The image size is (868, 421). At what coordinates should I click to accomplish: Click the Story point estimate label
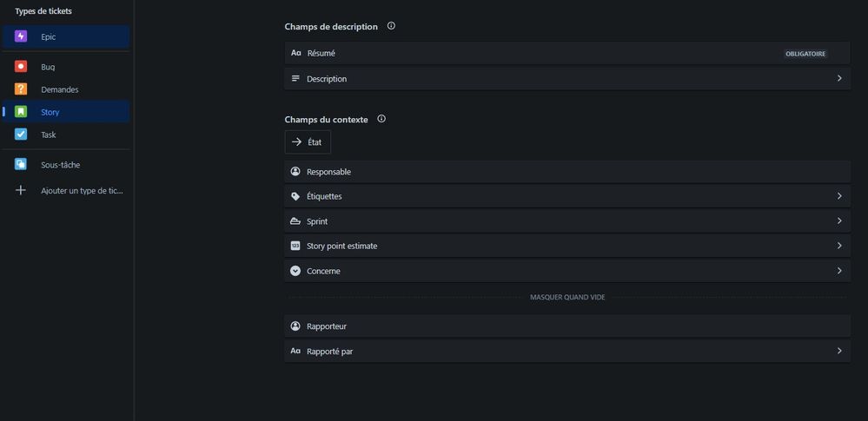tap(342, 247)
